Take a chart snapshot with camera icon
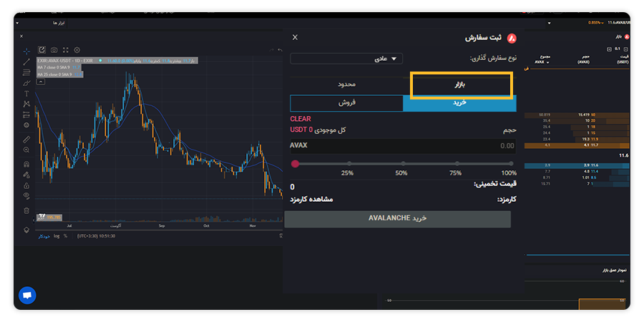644x322 pixels. [54, 50]
